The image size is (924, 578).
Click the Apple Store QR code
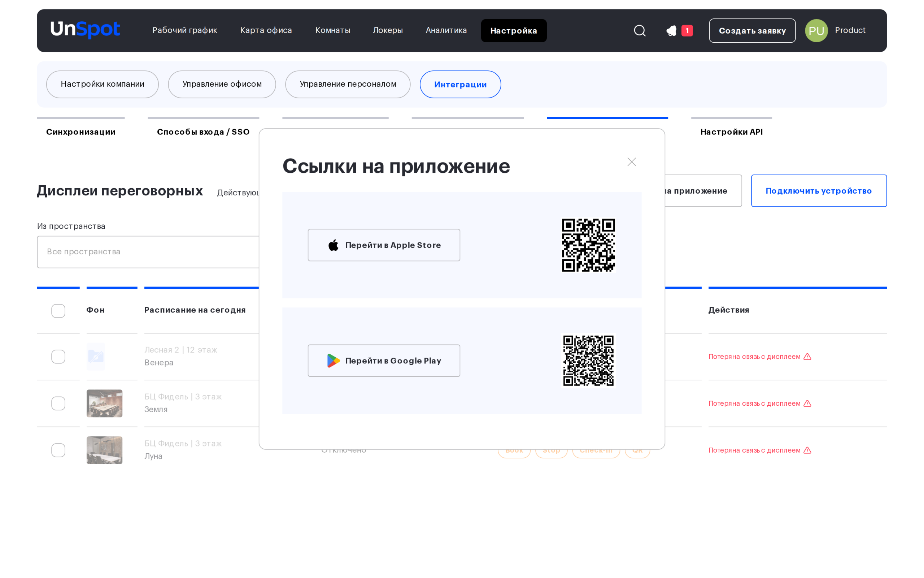[588, 245]
